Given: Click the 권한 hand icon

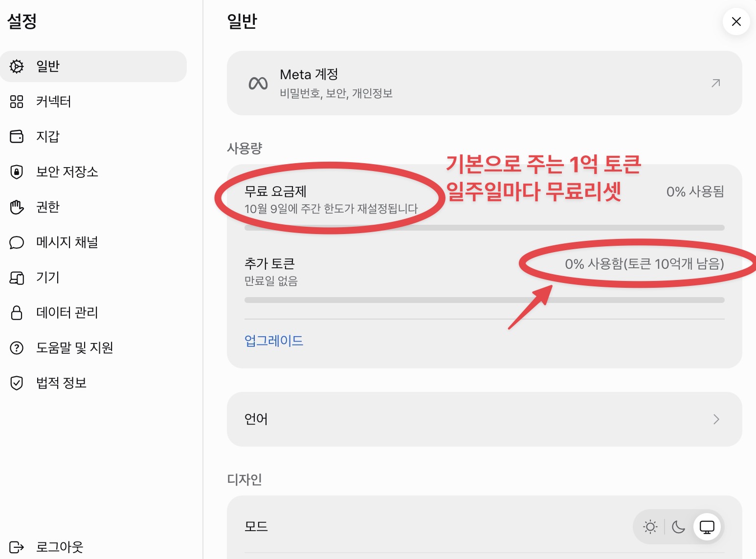Looking at the screenshot, I should (x=17, y=207).
